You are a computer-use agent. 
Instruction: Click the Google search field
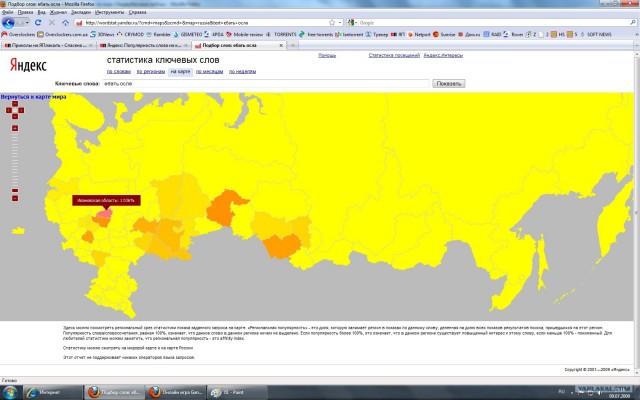493,23
